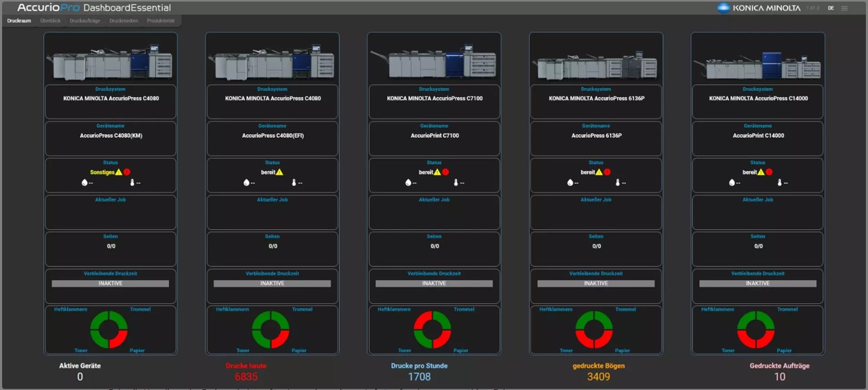Go to the Druckmedien tab
868x390 pixels.
coord(123,21)
